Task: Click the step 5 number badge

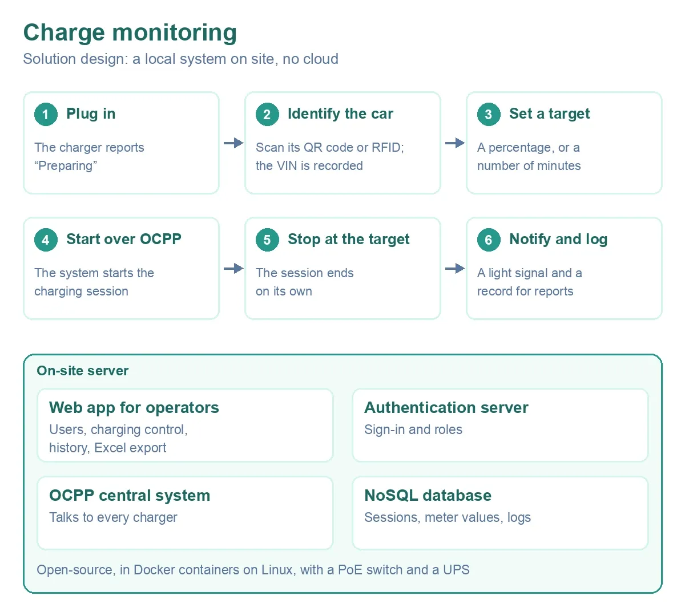Action: 267,240
